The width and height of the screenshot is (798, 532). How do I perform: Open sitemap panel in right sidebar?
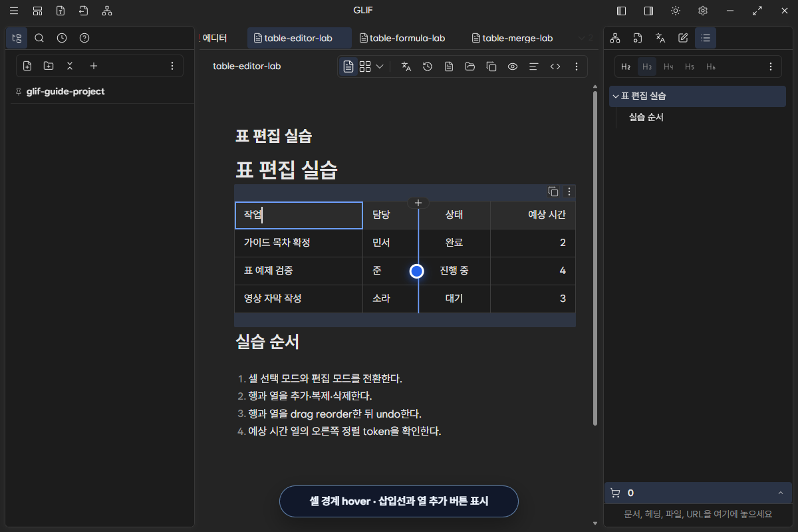[x=615, y=38]
